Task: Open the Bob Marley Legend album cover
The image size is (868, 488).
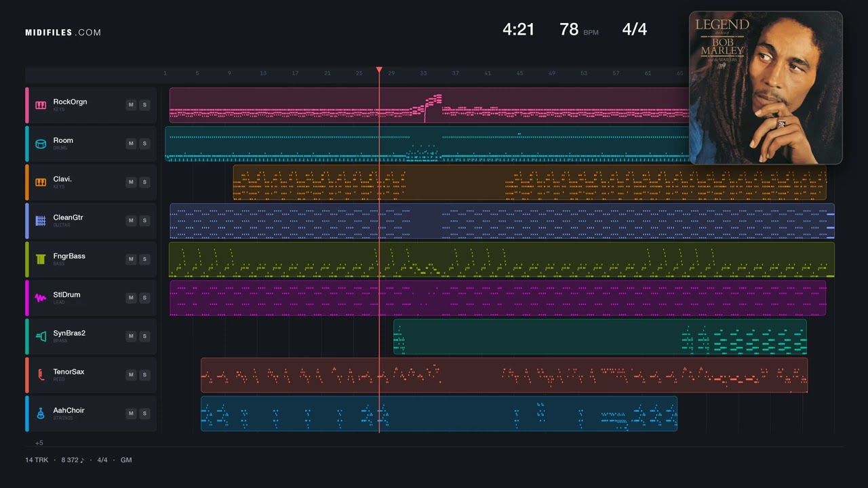Action: point(766,87)
